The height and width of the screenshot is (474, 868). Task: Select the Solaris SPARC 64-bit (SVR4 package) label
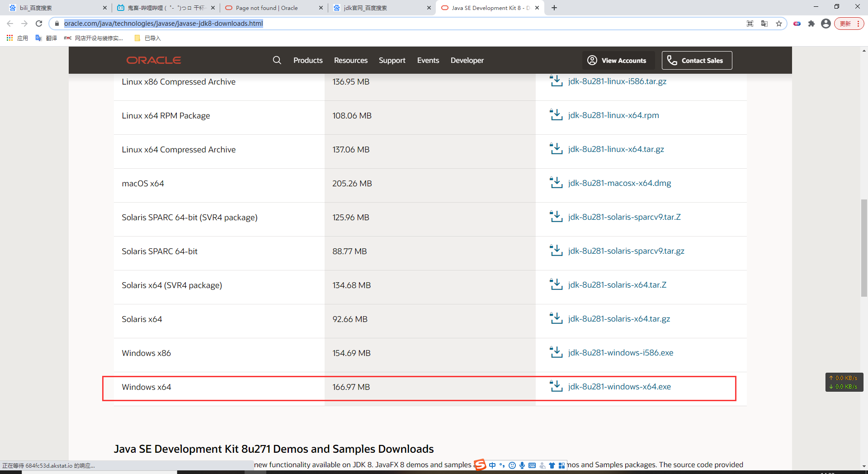point(189,217)
